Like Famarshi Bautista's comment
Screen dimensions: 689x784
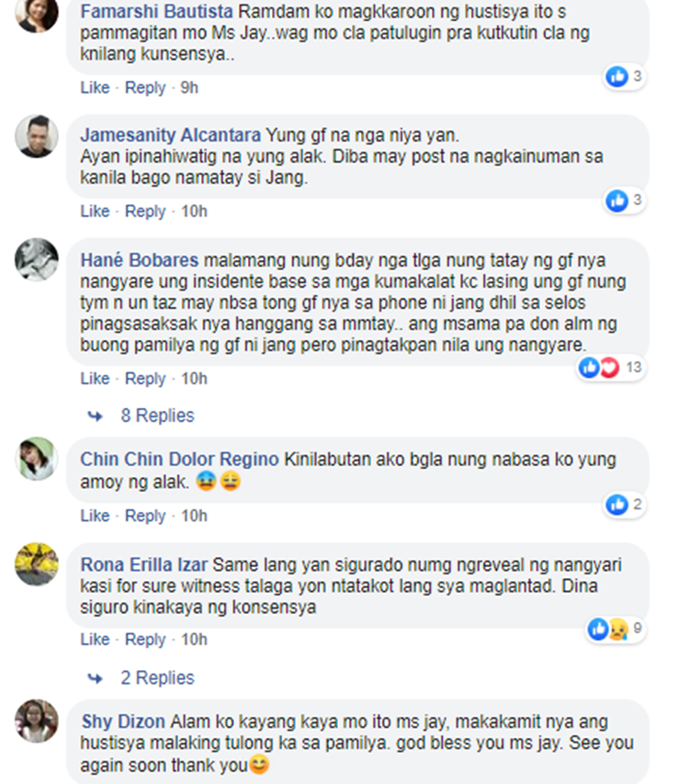[95, 87]
